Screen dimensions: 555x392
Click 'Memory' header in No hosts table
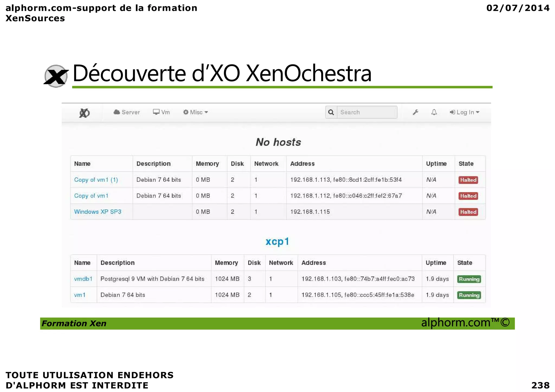207,164
